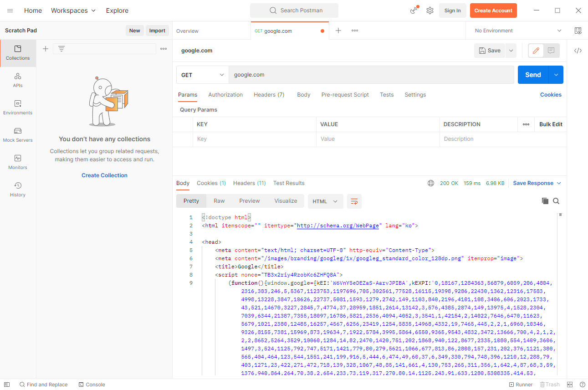
Task: Click the Save request button
Action: (x=490, y=51)
